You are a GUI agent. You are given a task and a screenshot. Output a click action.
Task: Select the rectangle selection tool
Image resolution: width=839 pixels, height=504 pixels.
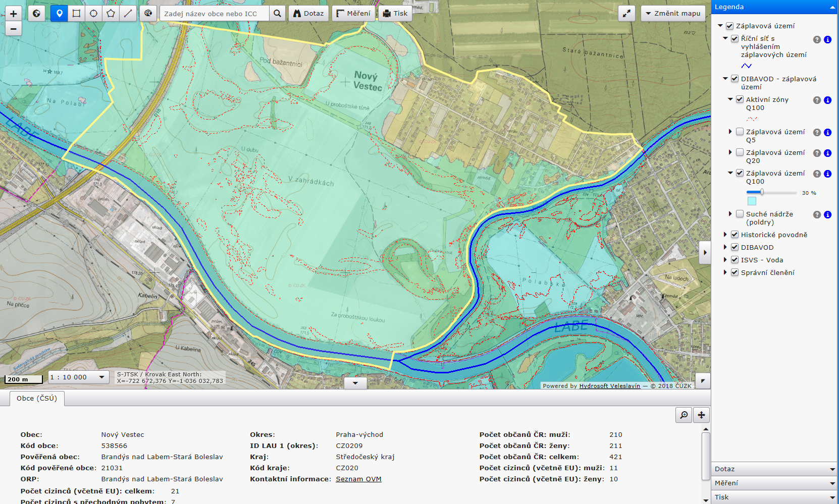tap(77, 14)
